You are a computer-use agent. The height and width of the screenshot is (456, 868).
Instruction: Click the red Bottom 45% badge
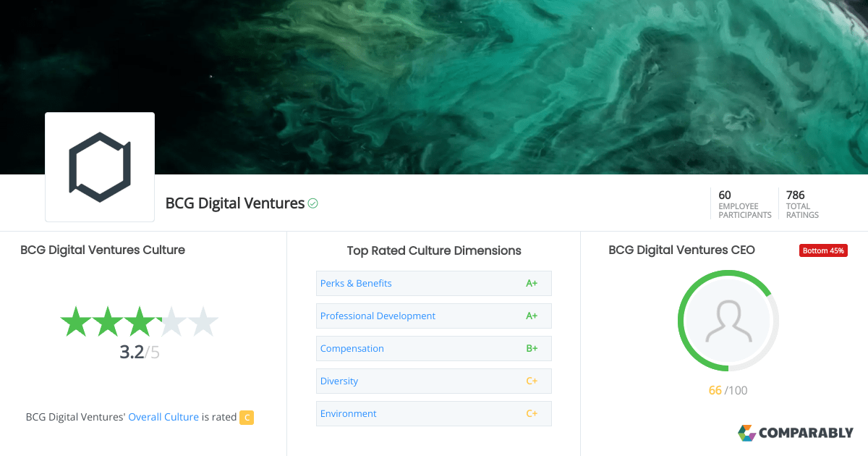coord(823,250)
